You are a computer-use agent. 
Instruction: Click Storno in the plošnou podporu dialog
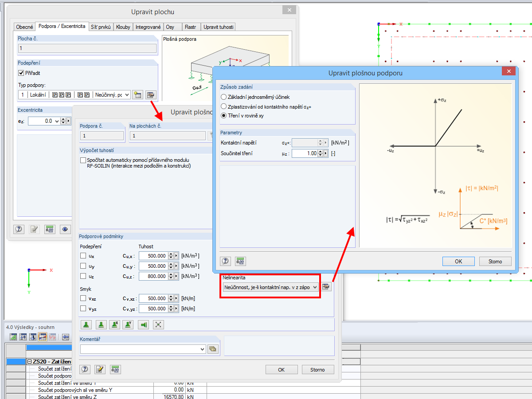coord(495,262)
